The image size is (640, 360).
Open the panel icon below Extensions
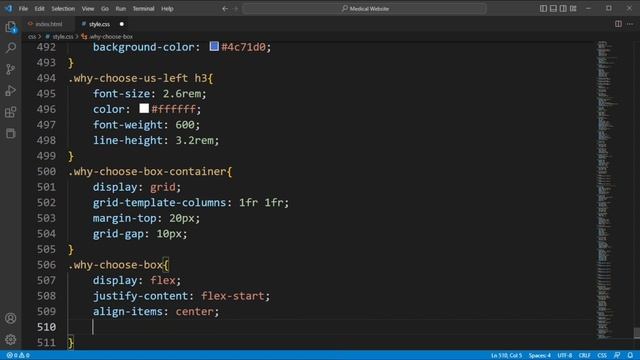pyautogui.click(x=11, y=133)
